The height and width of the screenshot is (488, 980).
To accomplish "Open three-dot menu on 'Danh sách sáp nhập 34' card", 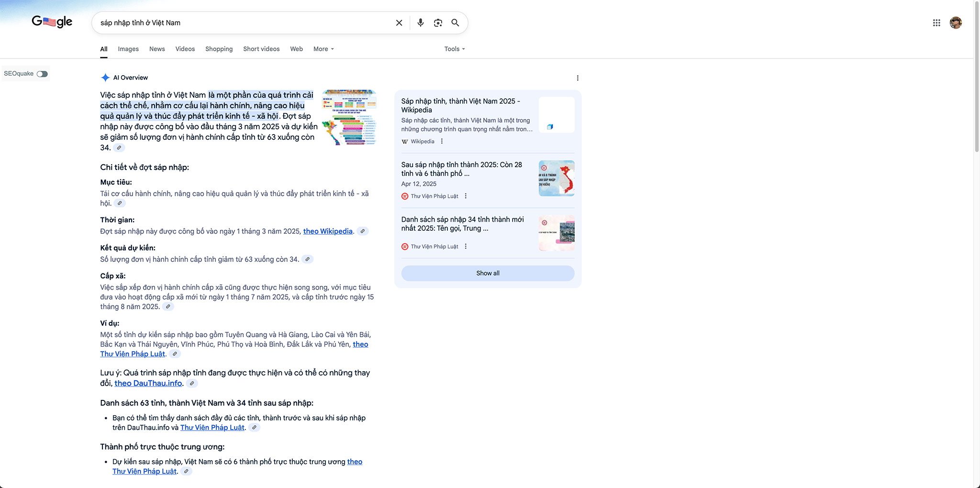I will click(x=466, y=246).
